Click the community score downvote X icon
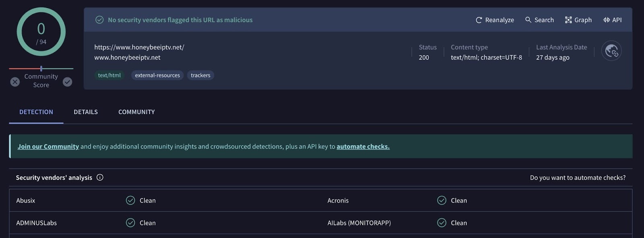644x238 pixels. 15,82
